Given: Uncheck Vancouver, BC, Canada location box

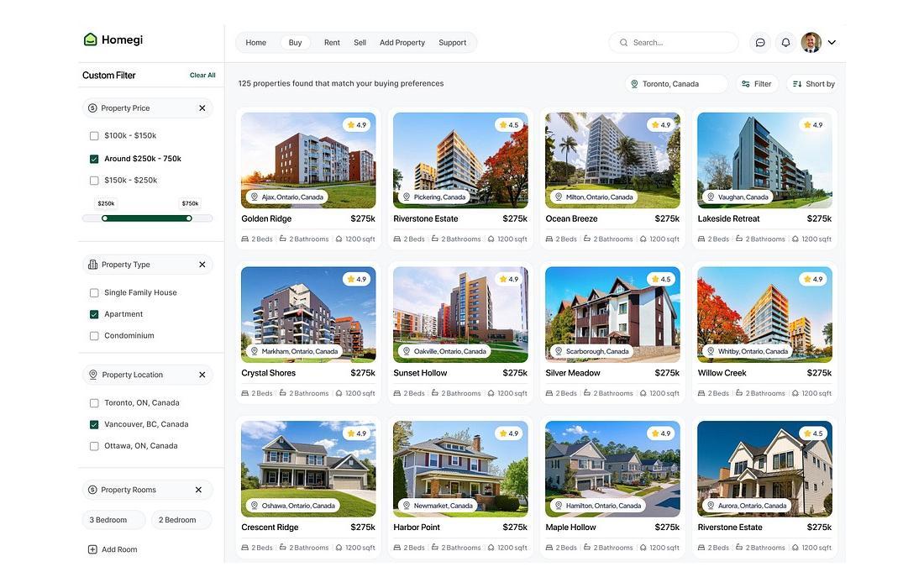Looking at the screenshot, I should 94,424.
